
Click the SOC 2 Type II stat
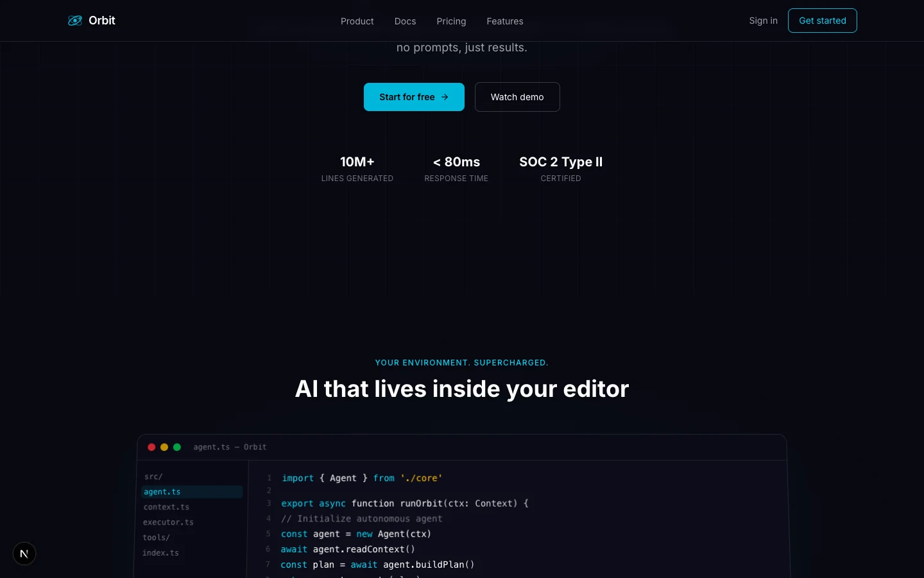pyautogui.click(x=561, y=169)
